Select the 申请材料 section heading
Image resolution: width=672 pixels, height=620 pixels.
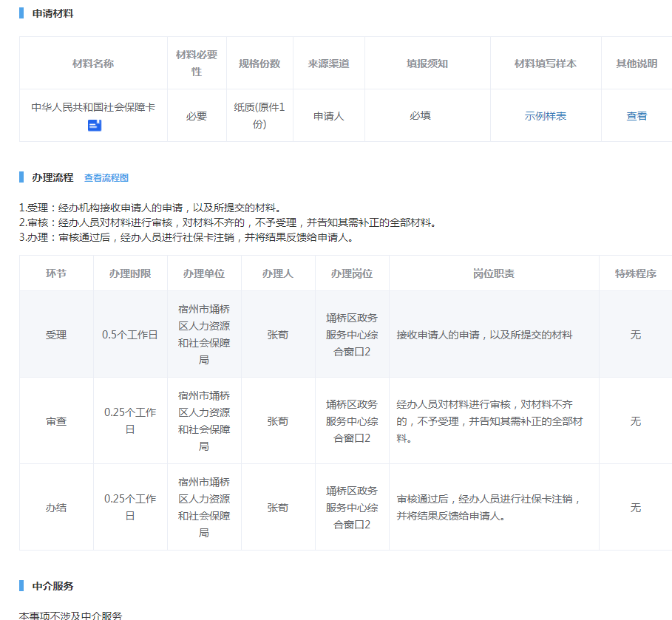[x=52, y=13]
